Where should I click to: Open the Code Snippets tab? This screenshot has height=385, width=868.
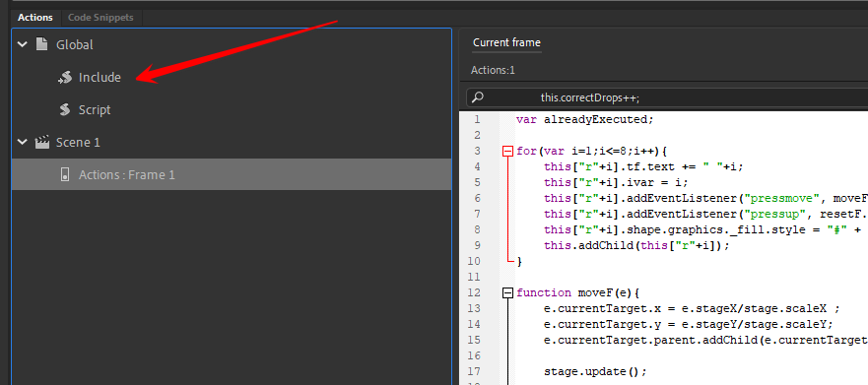tap(100, 17)
